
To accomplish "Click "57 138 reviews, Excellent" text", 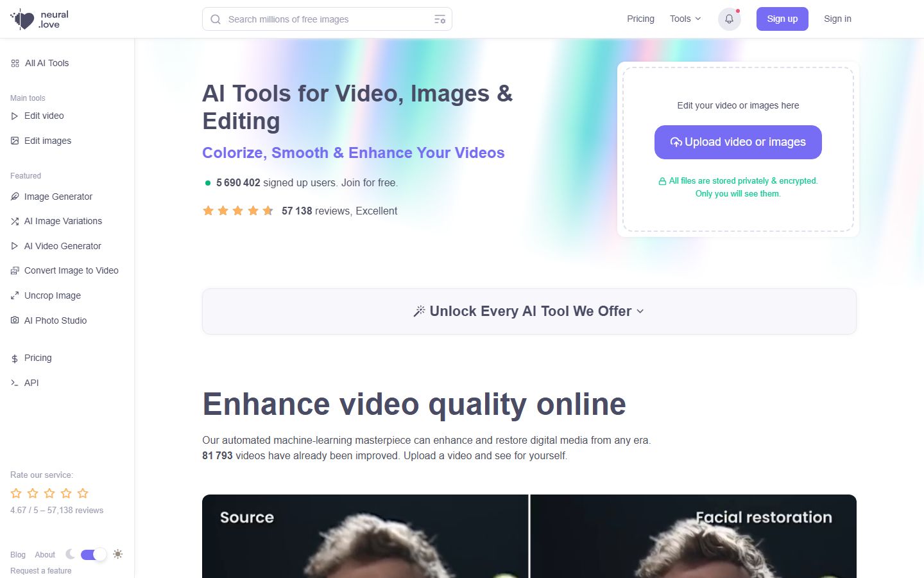I will pyautogui.click(x=339, y=211).
